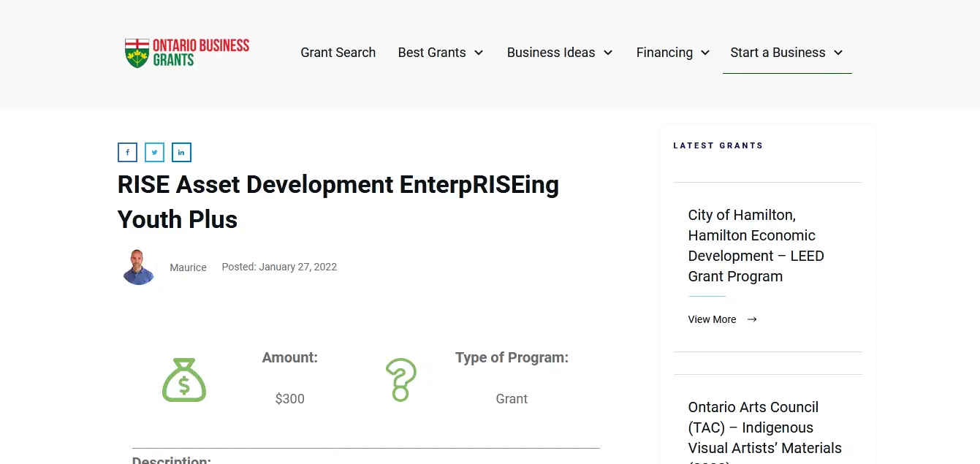980x464 pixels.
Task: Click the author name Maurice
Action: 188,267
